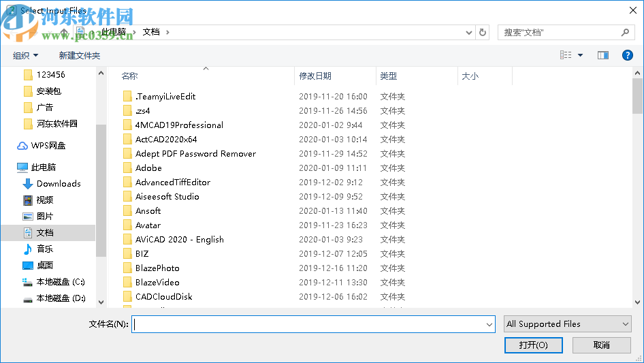This screenshot has width=644, height=363.
Task: Select the 4MCAD19Professional folder
Action: pos(174,125)
